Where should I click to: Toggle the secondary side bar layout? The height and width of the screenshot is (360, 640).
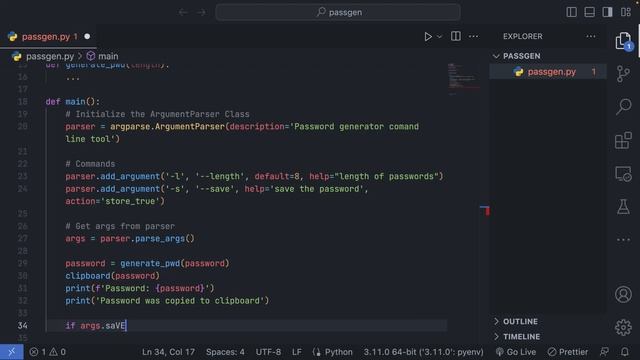tap(607, 12)
